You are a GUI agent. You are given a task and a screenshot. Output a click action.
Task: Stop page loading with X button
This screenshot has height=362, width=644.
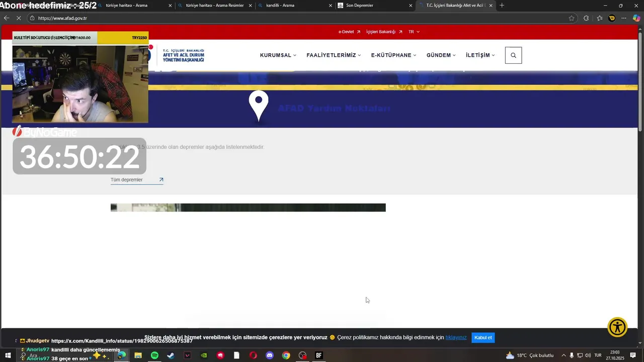[18, 18]
